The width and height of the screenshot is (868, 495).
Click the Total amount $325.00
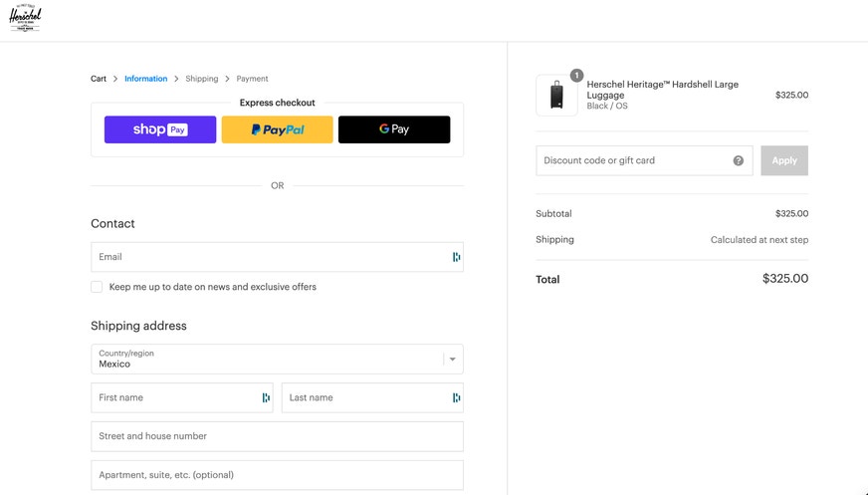coord(785,279)
